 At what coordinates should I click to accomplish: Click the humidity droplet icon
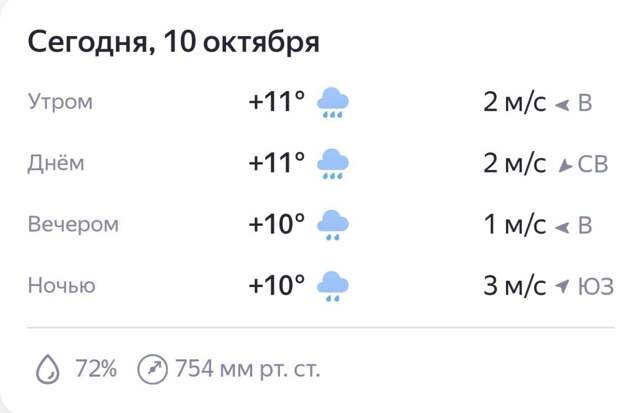point(47,370)
